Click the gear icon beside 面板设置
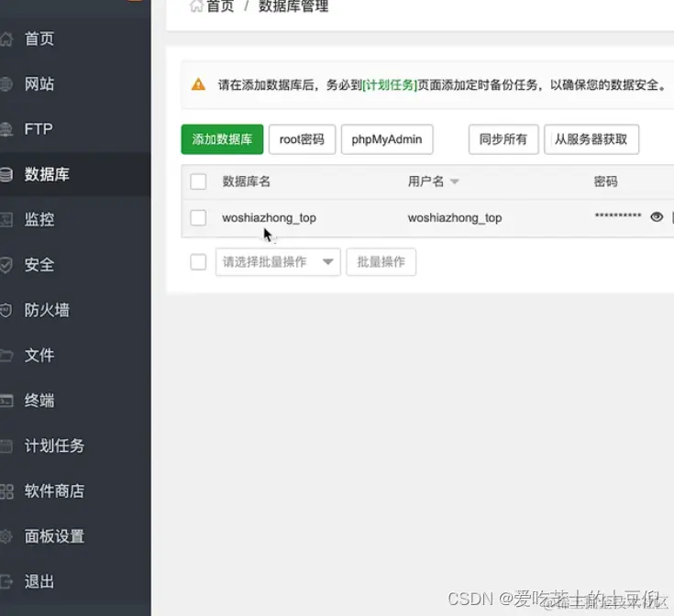This screenshot has height=616, width=674. point(6,536)
